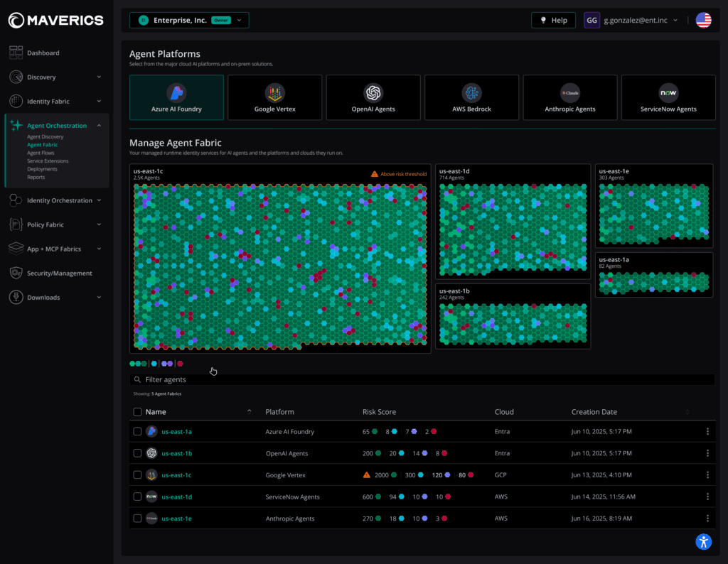Open the us-east-1b fabric link
The height and width of the screenshot is (564, 728).
176,453
